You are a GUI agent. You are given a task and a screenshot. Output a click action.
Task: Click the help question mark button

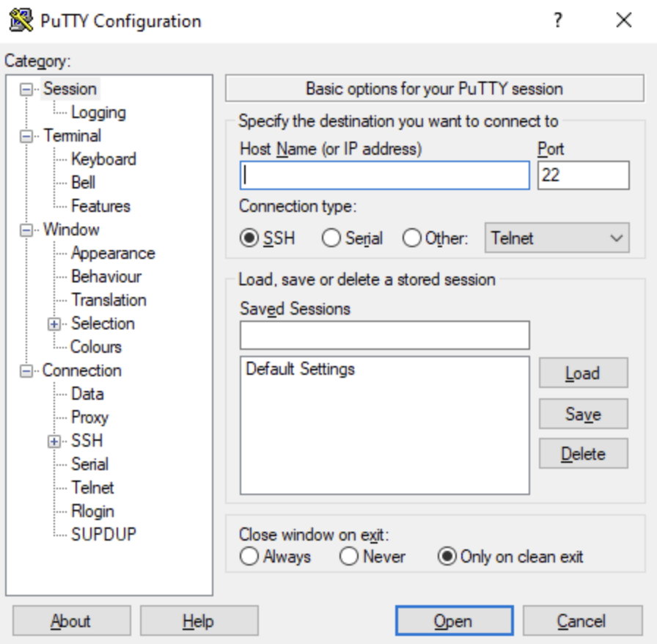click(557, 21)
